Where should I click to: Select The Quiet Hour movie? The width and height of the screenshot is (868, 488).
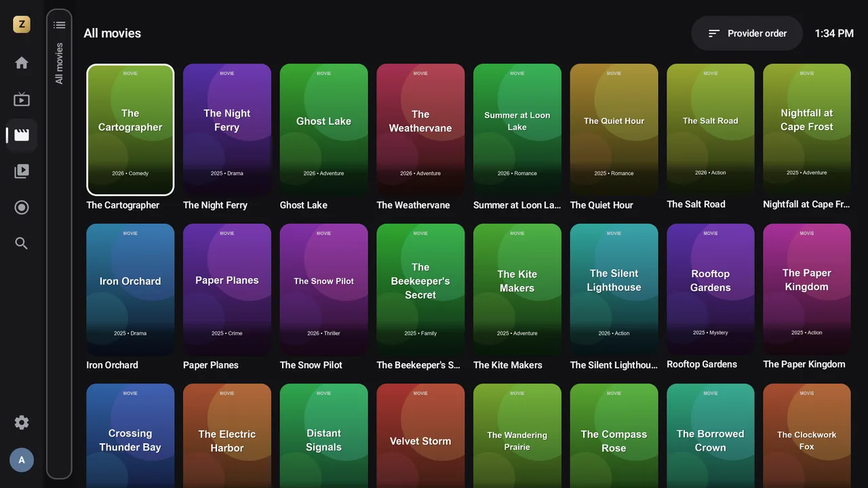tap(614, 129)
